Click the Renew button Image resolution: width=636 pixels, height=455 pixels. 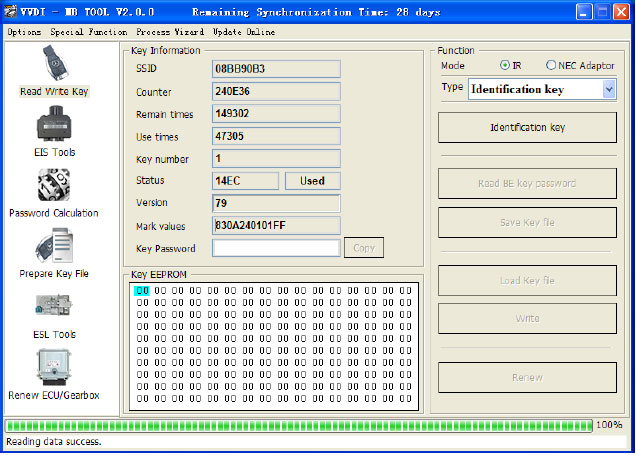[x=527, y=378]
